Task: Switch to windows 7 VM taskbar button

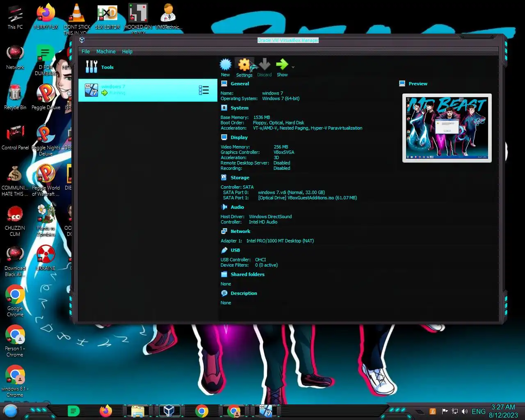Action: tap(266, 411)
